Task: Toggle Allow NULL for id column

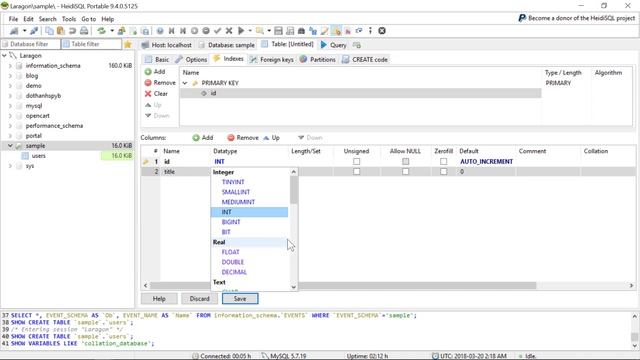Action: coord(405,162)
